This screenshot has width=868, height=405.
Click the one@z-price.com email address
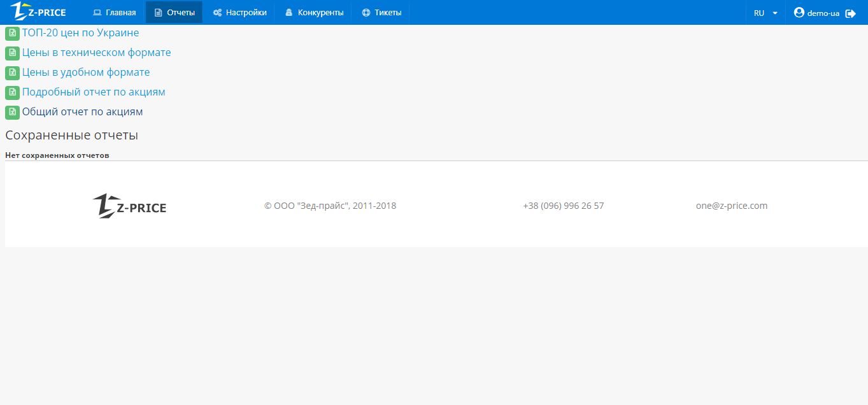click(732, 206)
